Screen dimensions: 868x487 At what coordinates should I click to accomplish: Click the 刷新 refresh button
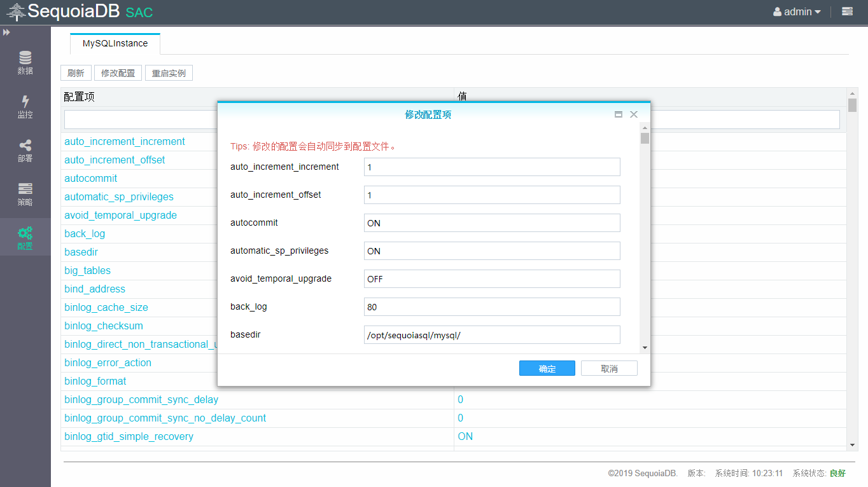coord(76,73)
